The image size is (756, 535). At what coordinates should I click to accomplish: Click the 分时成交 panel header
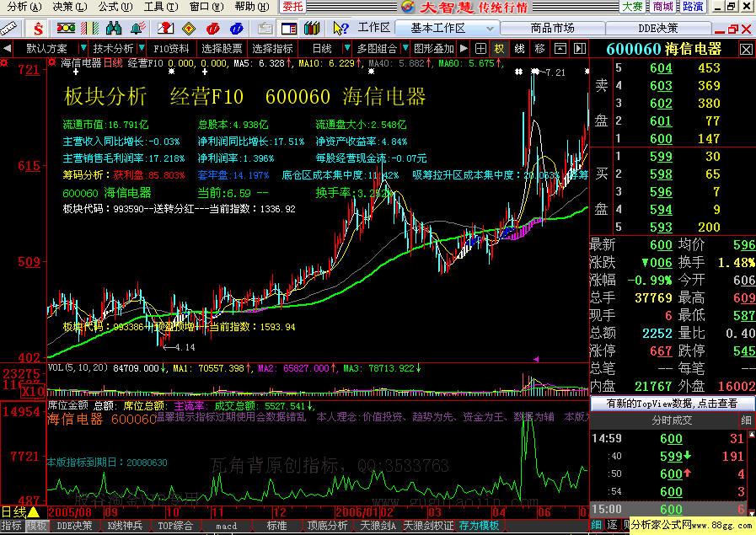[672, 420]
